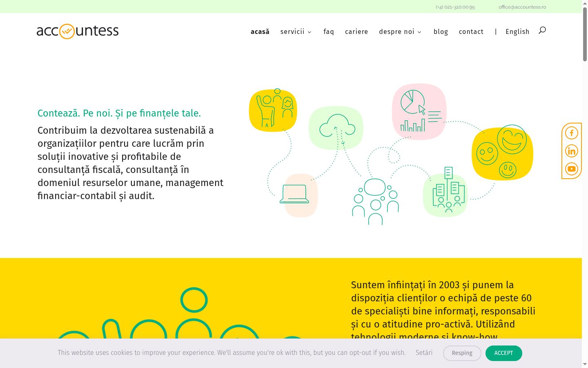The image size is (588, 368).
Task: Open the YouTube social icon
Action: (572, 169)
